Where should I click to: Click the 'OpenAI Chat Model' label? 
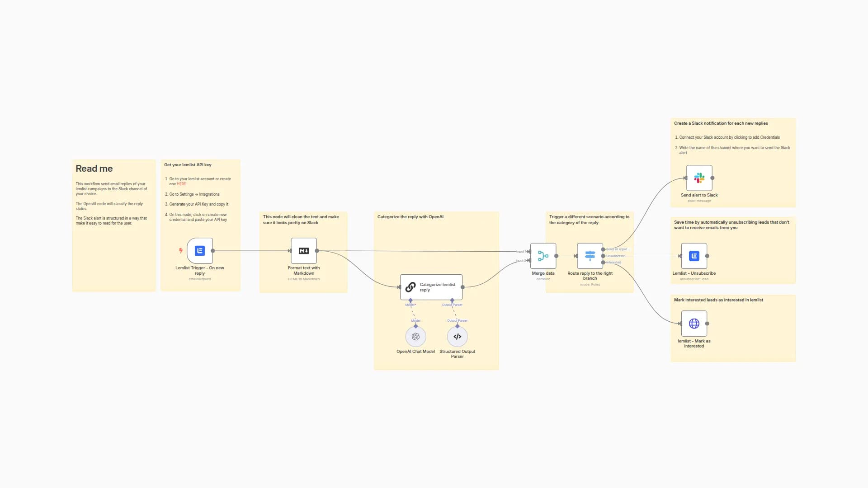415,352
